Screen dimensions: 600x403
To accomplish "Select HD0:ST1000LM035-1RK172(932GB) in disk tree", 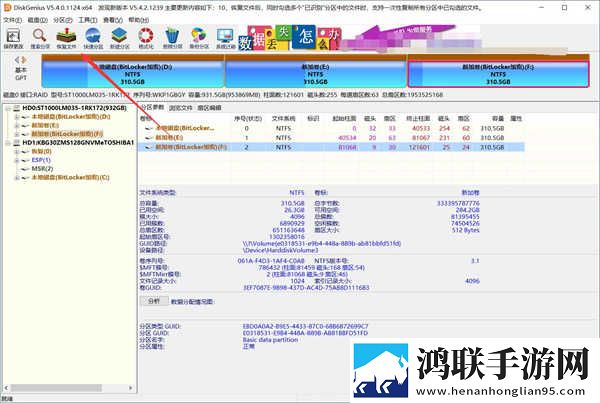I will coord(74,108).
